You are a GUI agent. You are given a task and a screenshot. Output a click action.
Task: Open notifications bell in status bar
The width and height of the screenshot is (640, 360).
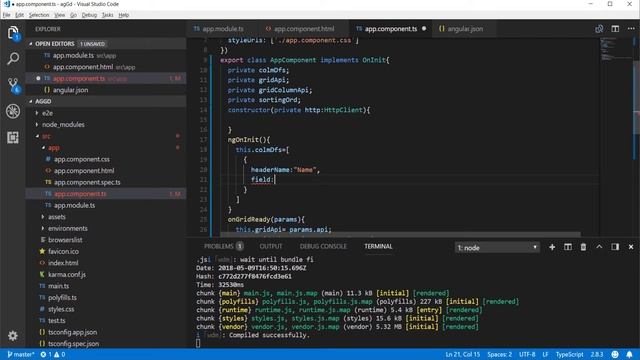click(630, 354)
